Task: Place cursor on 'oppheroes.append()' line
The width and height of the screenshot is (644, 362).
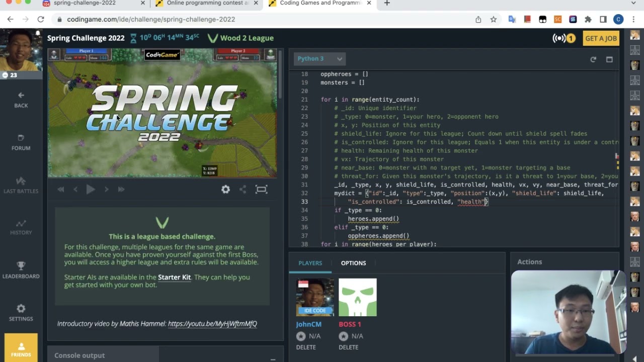Action: tap(378, 236)
